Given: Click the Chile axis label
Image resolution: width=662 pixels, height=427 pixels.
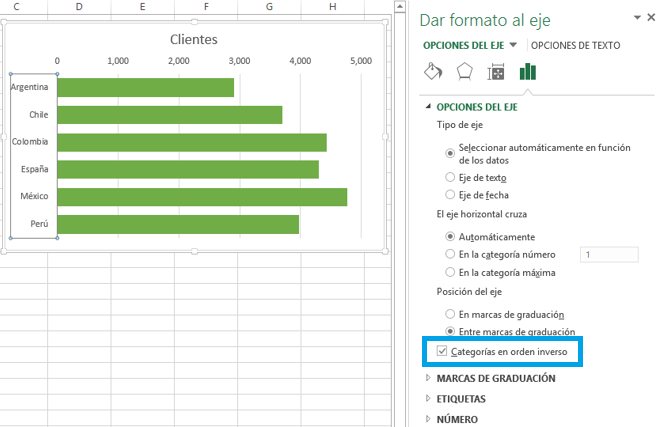Looking at the screenshot, I should (x=39, y=114).
